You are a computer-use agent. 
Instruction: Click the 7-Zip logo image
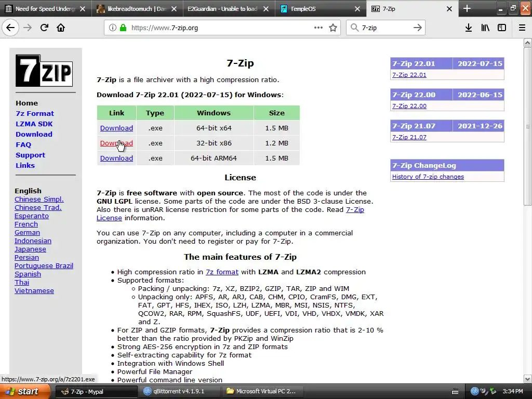pyautogui.click(x=44, y=71)
